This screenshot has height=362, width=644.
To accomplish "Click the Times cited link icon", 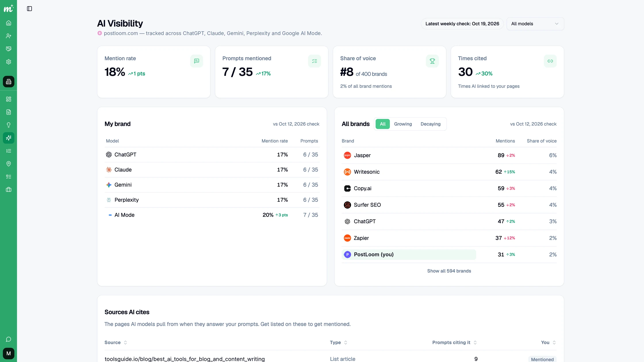I will pos(550,61).
